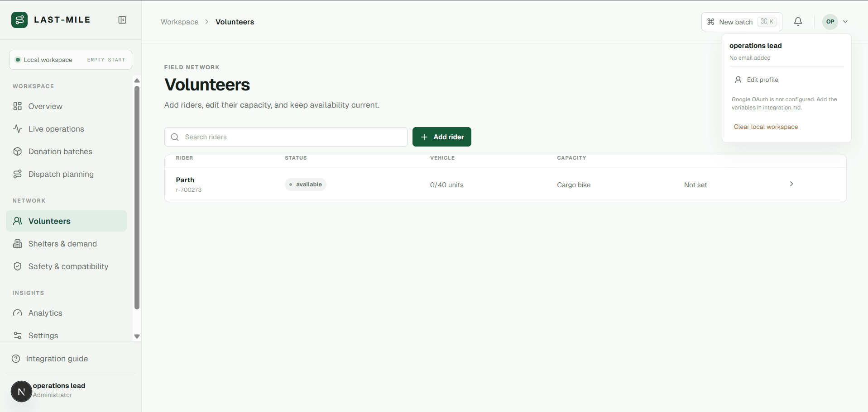Click the Add rider button
This screenshot has width=868, height=412.
pyautogui.click(x=442, y=137)
